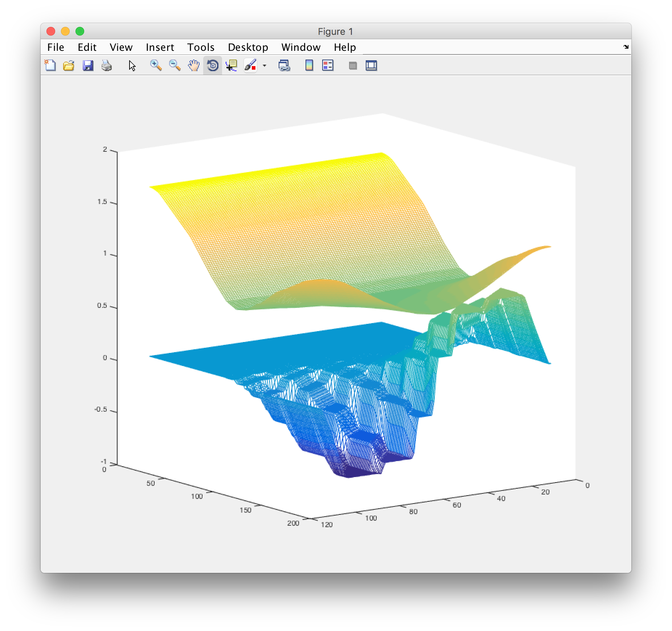Select the Pan hand tool
672x631 pixels.
pyautogui.click(x=194, y=66)
